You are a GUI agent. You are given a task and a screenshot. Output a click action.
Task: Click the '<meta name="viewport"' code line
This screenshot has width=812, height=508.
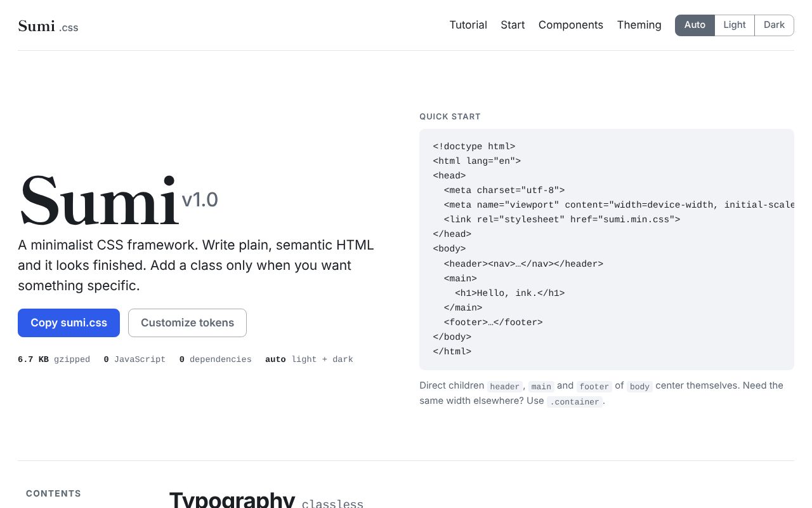pyautogui.click(x=619, y=204)
